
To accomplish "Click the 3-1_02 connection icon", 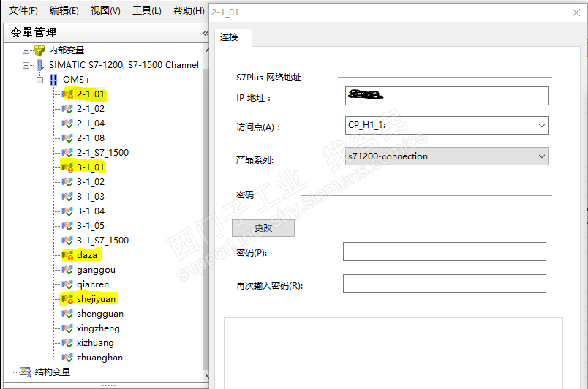I will [67, 182].
